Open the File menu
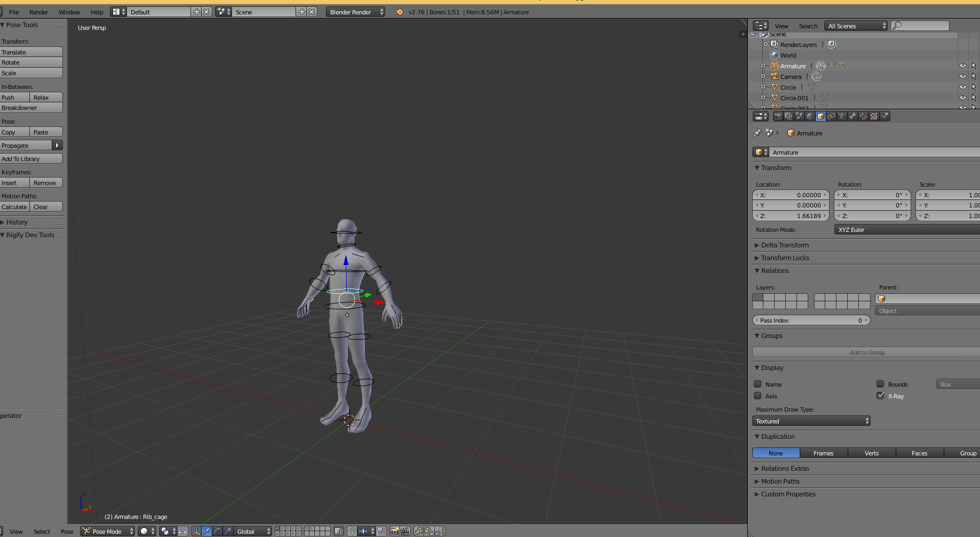This screenshot has height=537, width=980. (x=14, y=12)
